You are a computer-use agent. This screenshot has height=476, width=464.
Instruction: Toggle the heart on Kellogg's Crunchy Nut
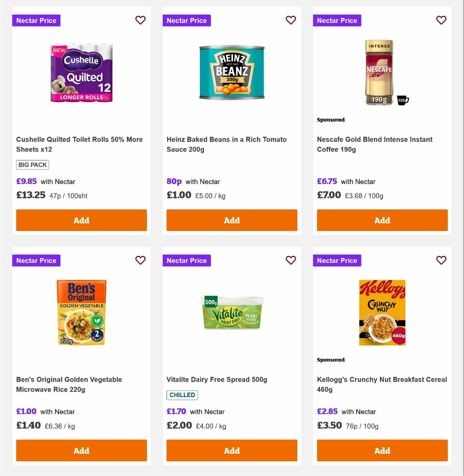click(441, 260)
